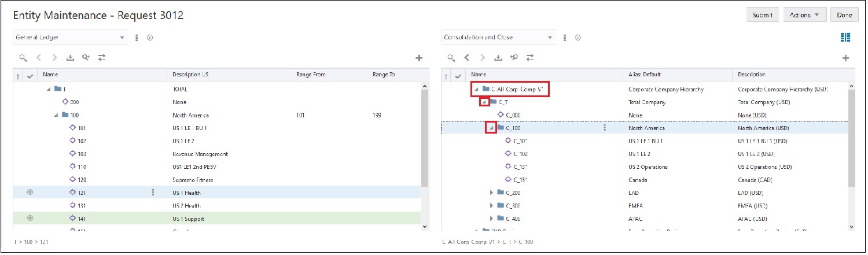Click the Alias: Default column header
The height and width of the screenshot is (255, 868).
678,75
